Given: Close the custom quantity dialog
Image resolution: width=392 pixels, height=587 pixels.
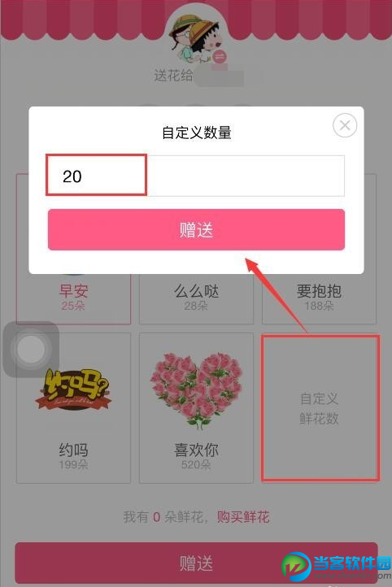Looking at the screenshot, I should coord(345,125).
